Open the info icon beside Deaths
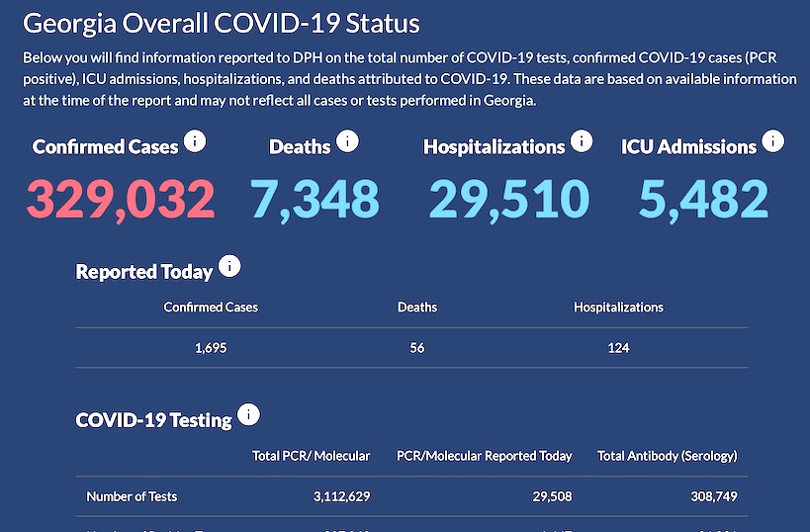Viewport: 810px width, 532px height. [x=347, y=141]
